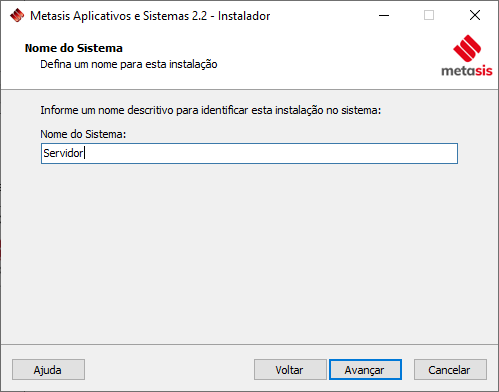
Task: Click the window title "Metasis Aplicativos e Sistemas 2.2"
Action: click(x=118, y=16)
